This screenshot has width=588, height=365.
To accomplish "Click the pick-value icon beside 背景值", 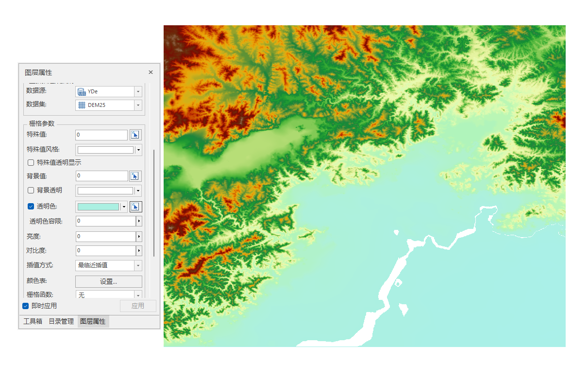I will [x=135, y=176].
